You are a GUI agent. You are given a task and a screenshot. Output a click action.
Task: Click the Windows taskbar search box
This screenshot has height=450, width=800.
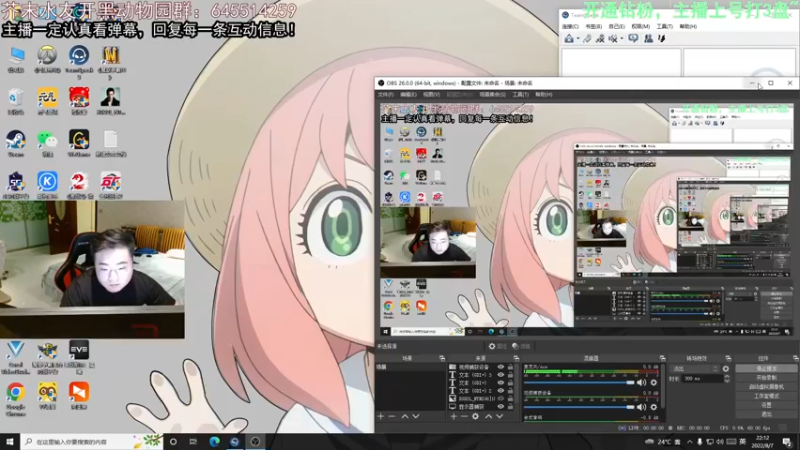(92, 442)
